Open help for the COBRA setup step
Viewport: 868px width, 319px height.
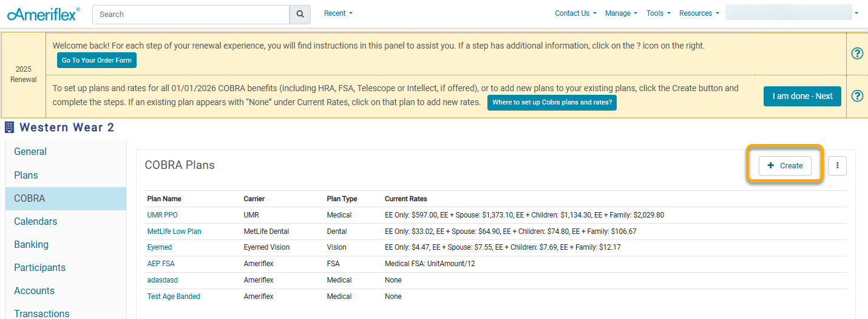[x=857, y=96]
